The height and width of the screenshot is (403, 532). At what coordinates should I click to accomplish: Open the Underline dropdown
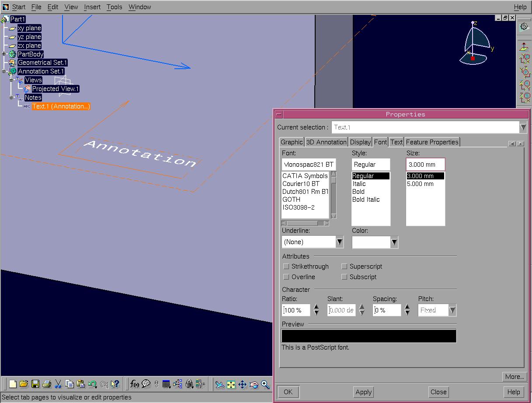(x=340, y=242)
